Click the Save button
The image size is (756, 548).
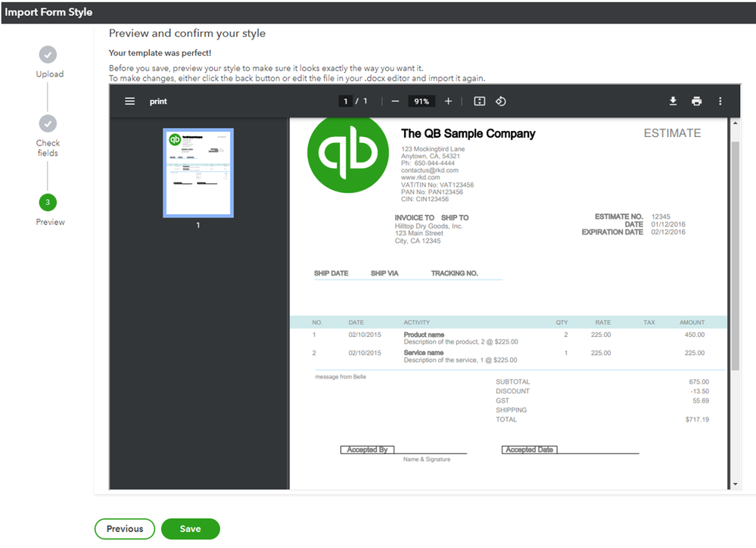(191, 529)
